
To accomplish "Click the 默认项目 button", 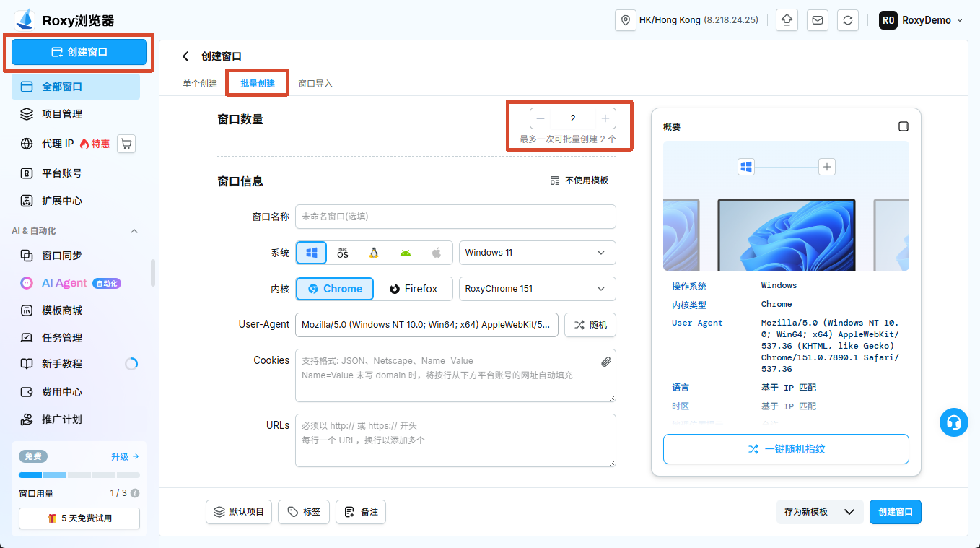I will coord(240,512).
